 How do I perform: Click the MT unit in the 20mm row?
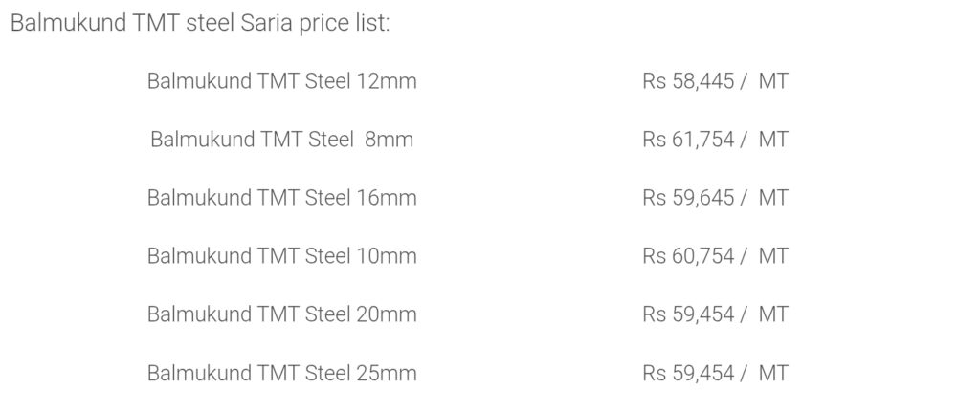(x=773, y=314)
